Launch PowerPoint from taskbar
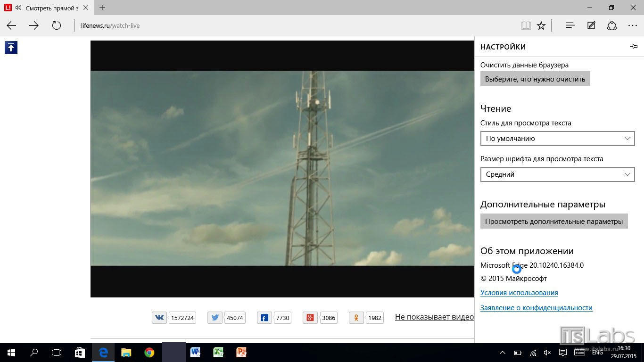 (x=241, y=352)
